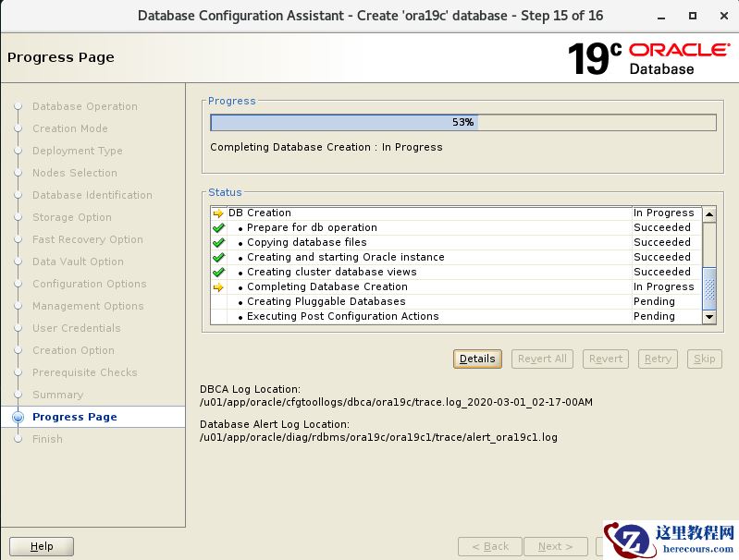Open the Details button

[x=477, y=359]
